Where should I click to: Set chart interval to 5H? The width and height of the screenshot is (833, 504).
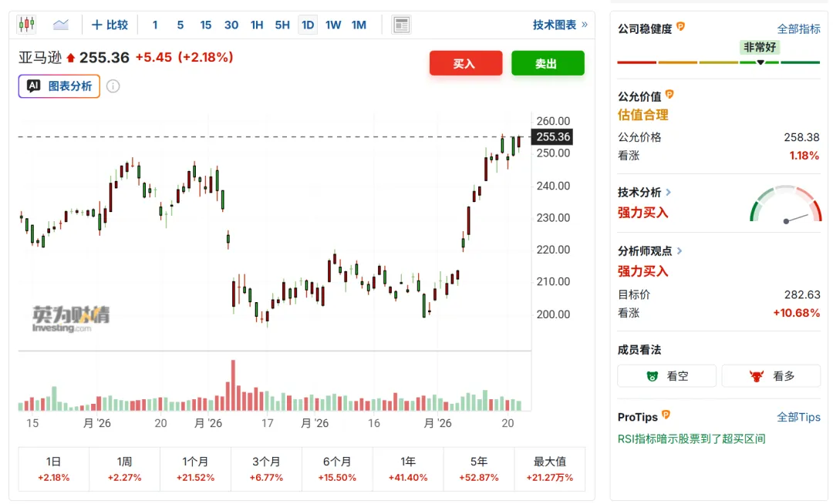(282, 25)
